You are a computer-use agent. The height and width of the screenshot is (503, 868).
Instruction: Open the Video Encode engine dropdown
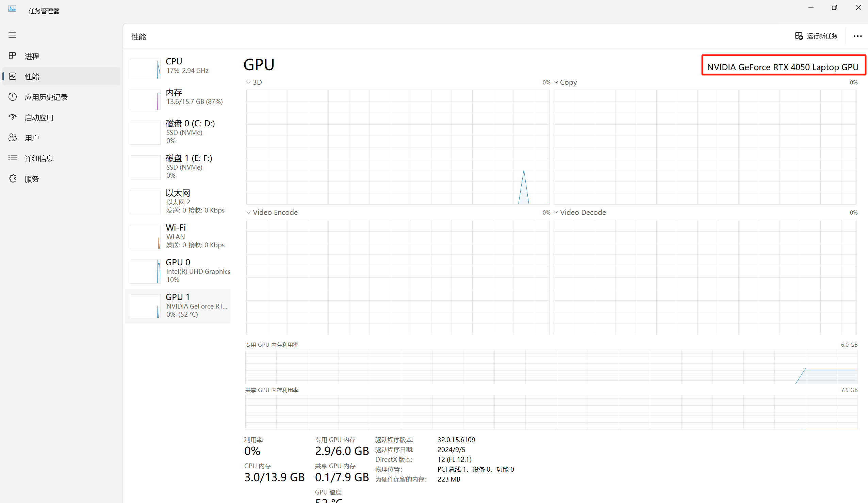tap(248, 213)
